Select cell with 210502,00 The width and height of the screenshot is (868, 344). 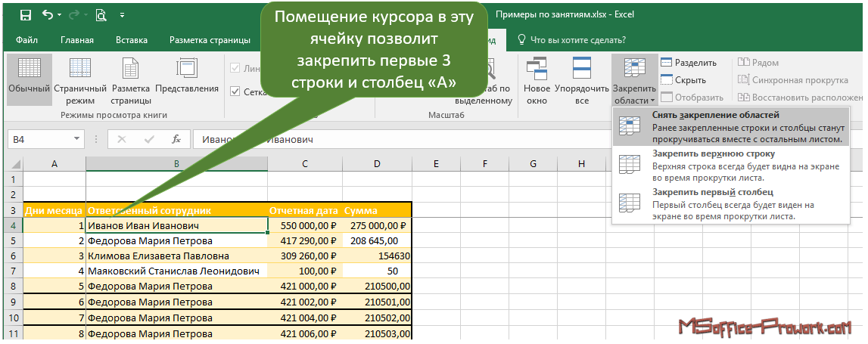377,318
